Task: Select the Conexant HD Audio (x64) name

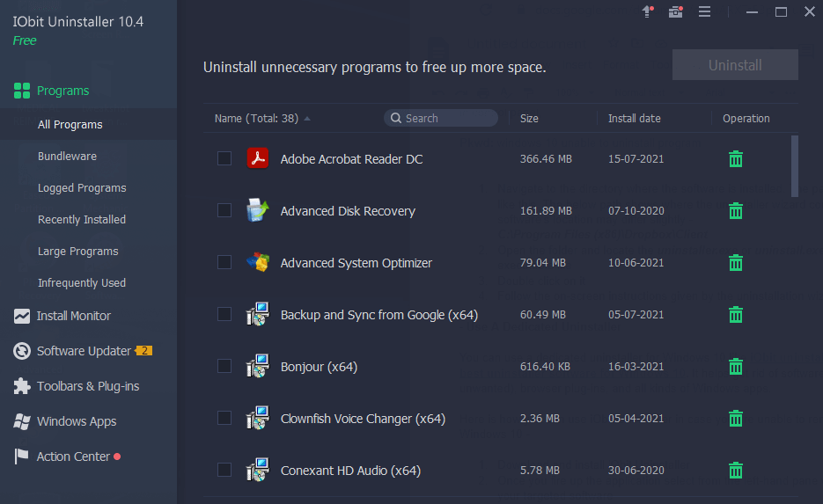Action: 350,471
